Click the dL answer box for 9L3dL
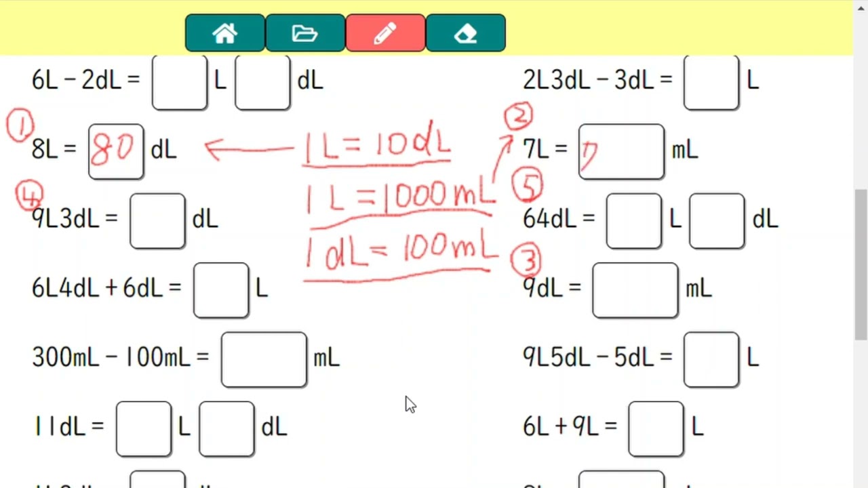Screen dimensions: 868x488 point(157,221)
